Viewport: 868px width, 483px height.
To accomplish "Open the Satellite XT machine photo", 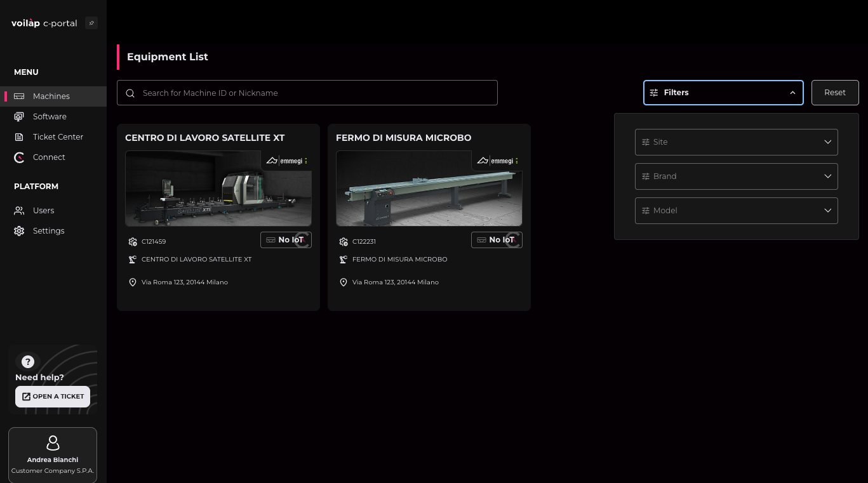I will point(218,189).
